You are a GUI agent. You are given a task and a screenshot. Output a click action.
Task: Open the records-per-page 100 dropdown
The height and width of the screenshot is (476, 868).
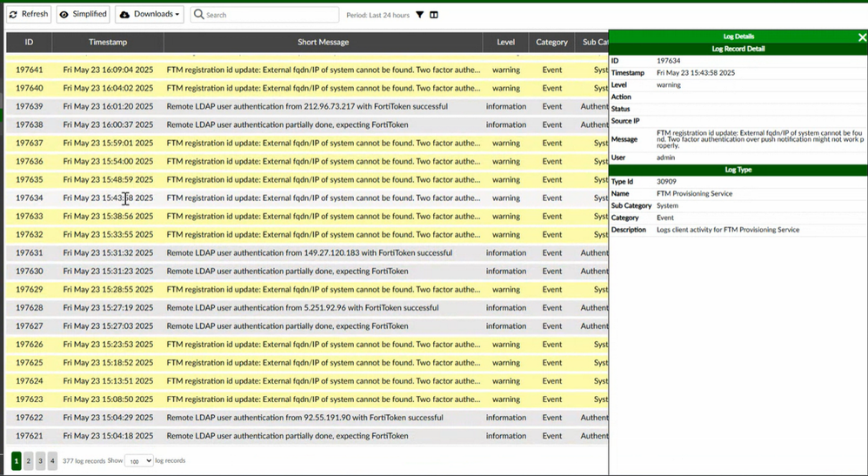139,460
